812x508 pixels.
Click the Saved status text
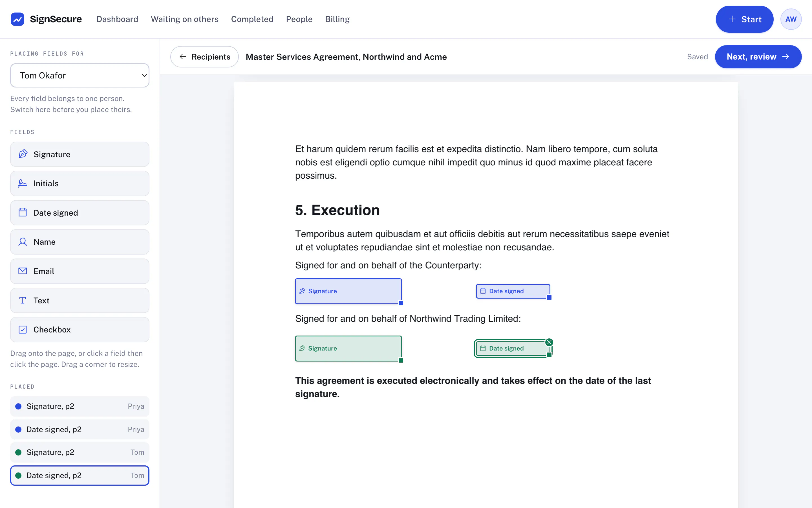697,57
